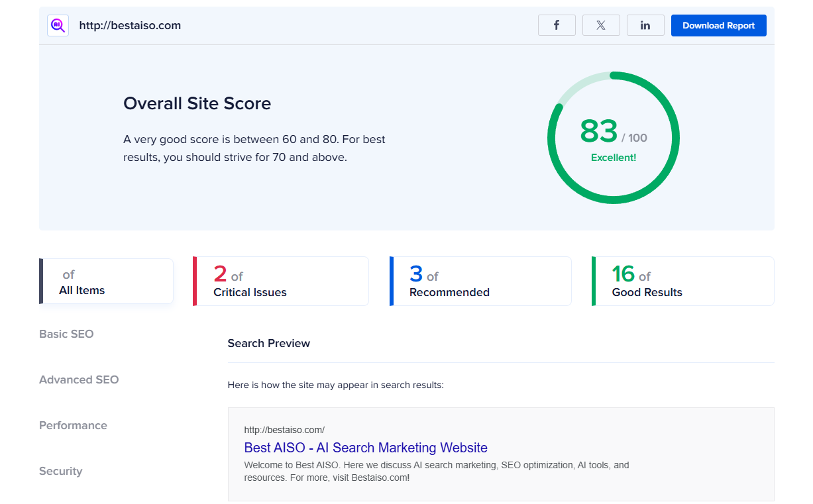Share report on LinkedIn
The width and height of the screenshot is (813, 504).
[x=645, y=25]
